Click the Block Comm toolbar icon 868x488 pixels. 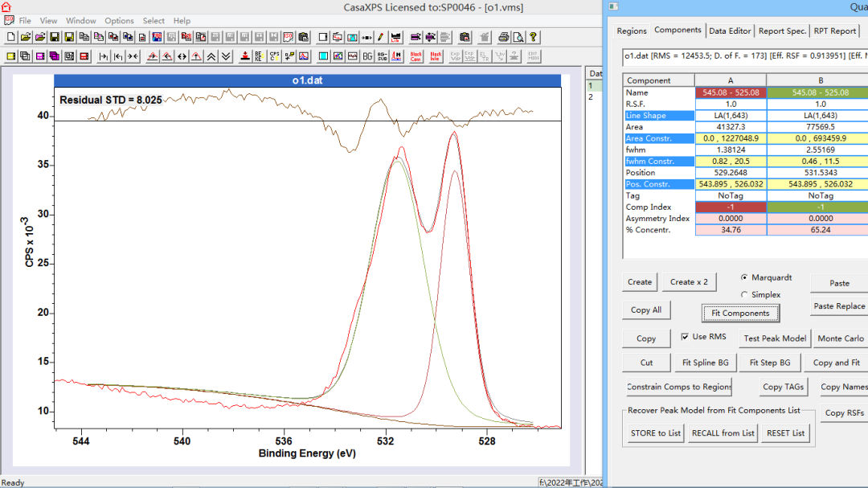(416, 56)
